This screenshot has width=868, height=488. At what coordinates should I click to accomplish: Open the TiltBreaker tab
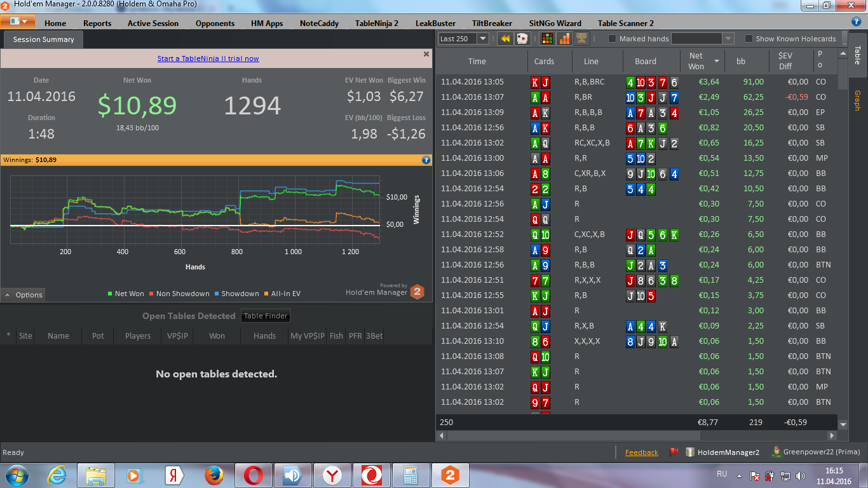[x=492, y=24]
